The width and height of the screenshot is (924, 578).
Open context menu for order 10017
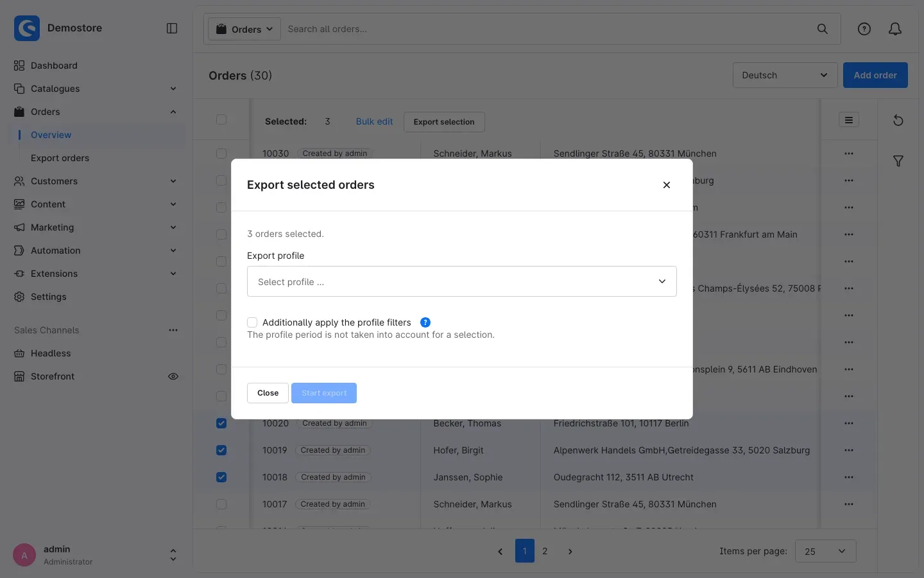pyautogui.click(x=849, y=504)
